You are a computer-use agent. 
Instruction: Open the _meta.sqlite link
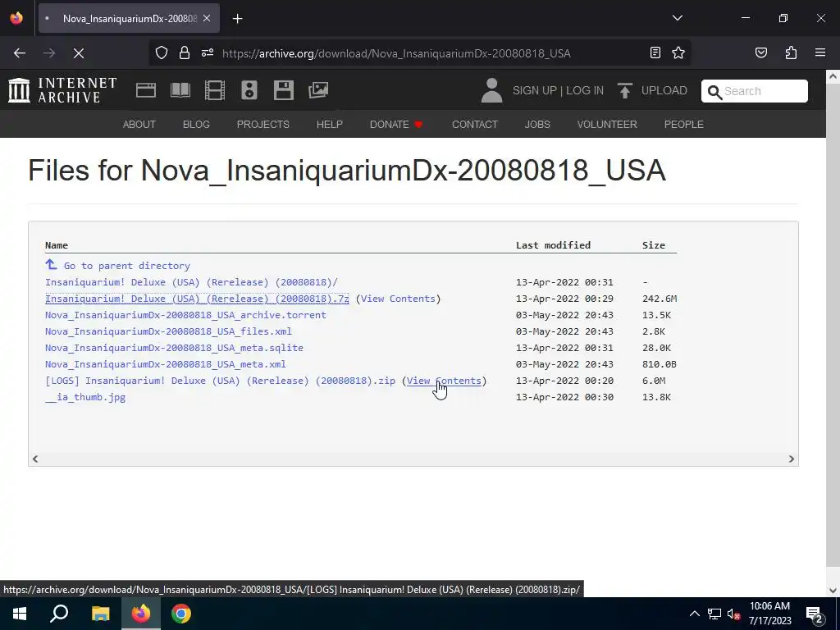coord(174,348)
